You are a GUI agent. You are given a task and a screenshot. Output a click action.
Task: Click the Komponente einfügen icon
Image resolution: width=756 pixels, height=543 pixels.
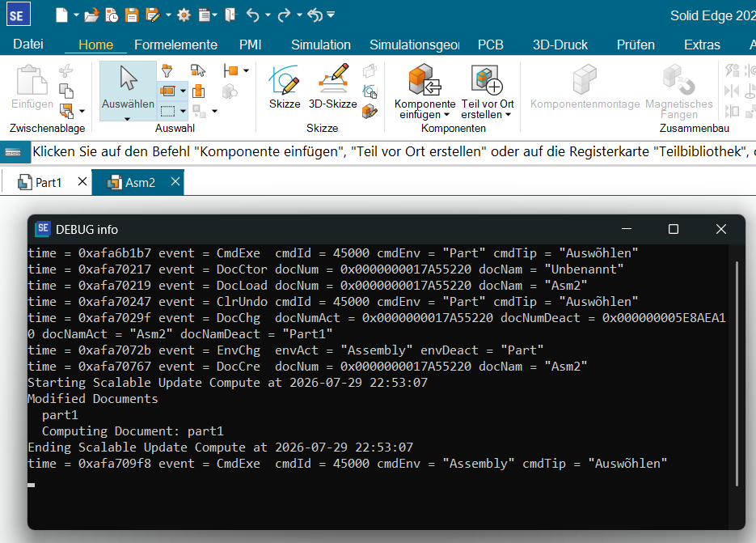coord(424,80)
